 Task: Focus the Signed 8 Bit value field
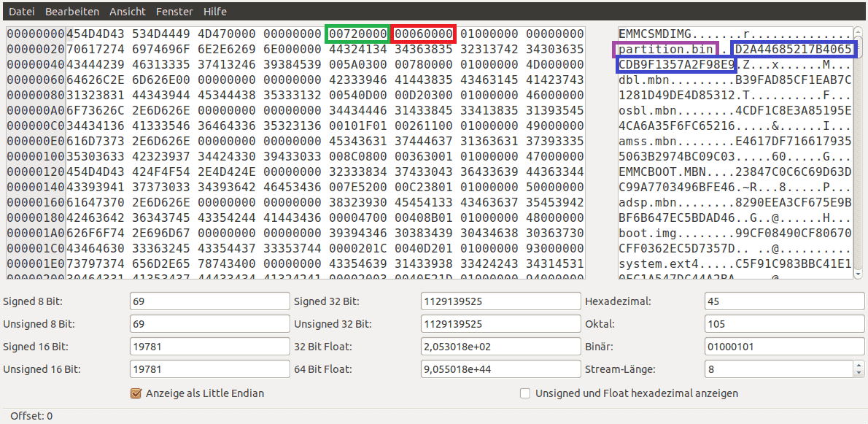pyautogui.click(x=209, y=301)
